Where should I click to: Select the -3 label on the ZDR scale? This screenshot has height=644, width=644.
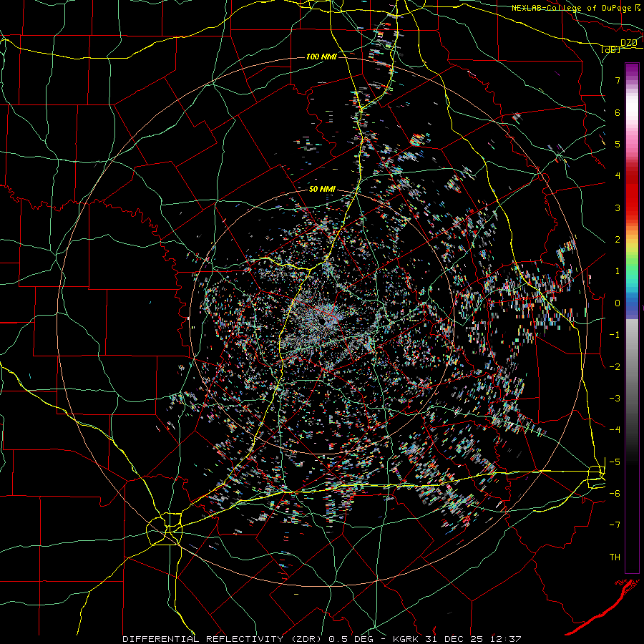(615, 398)
